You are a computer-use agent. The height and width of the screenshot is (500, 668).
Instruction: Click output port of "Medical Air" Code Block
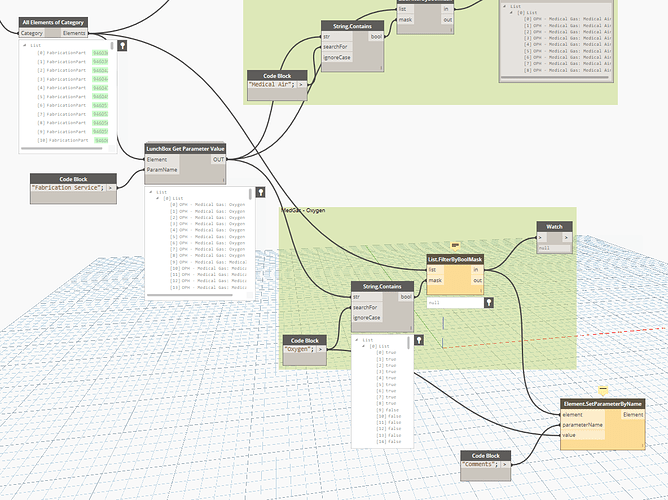301,85
